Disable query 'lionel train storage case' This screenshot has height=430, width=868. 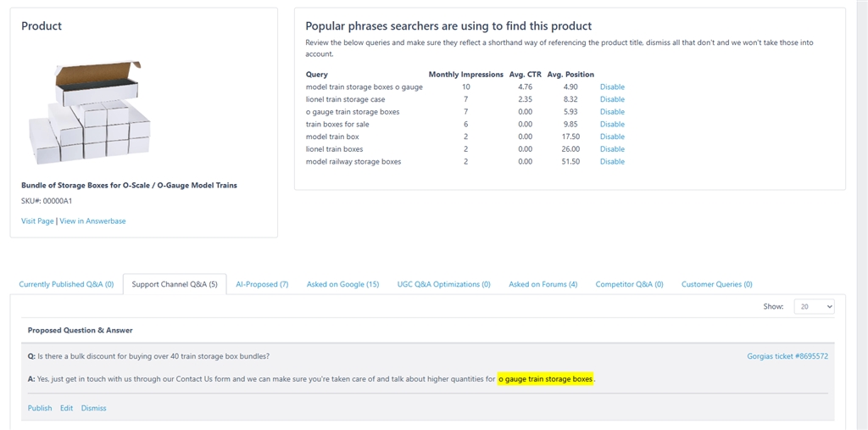(x=612, y=99)
